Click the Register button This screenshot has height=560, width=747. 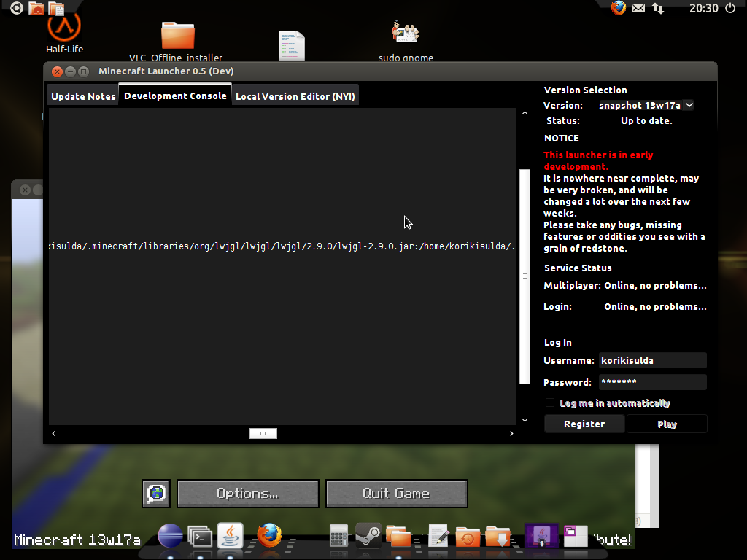(x=584, y=424)
